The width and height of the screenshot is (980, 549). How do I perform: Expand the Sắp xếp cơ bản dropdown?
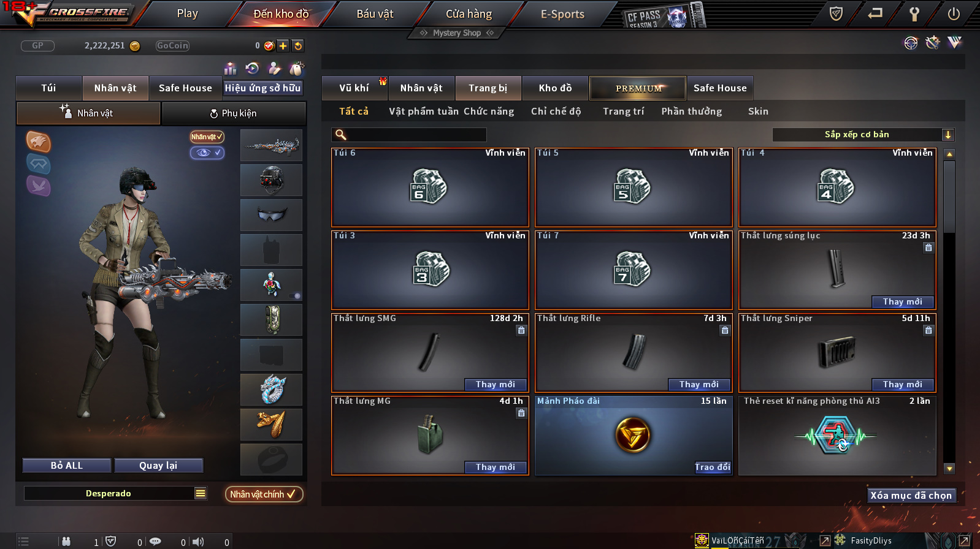point(948,135)
